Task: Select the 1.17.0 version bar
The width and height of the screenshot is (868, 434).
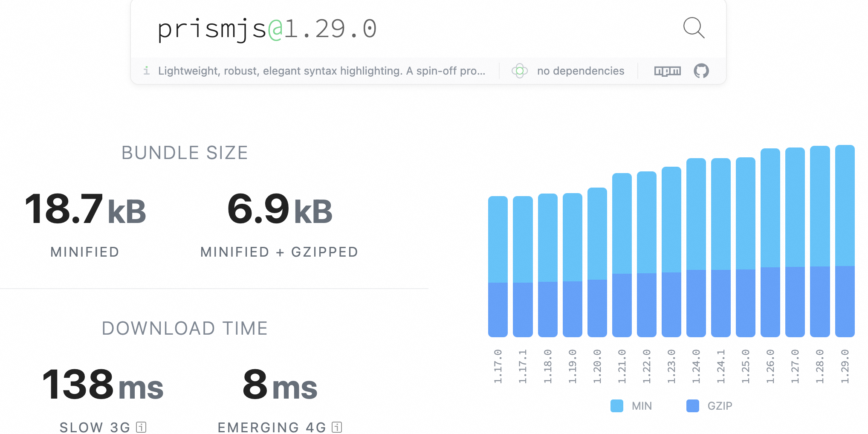Action: (x=498, y=266)
